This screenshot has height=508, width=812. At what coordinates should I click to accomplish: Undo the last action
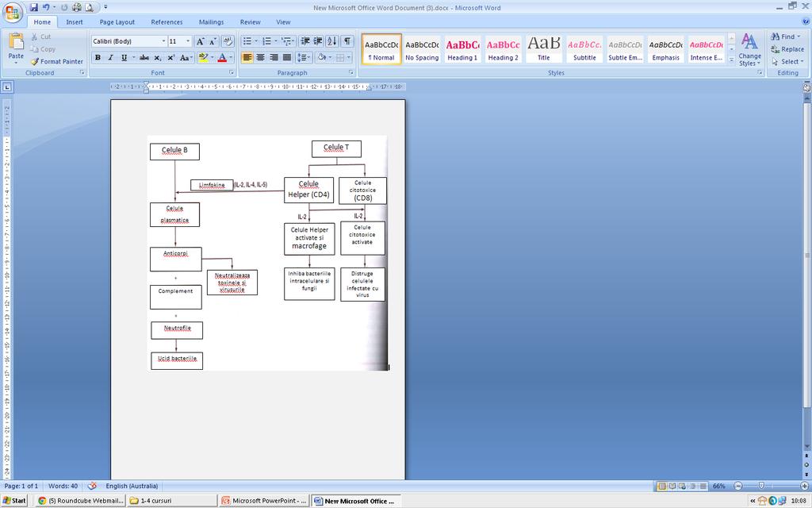(x=46, y=7)
